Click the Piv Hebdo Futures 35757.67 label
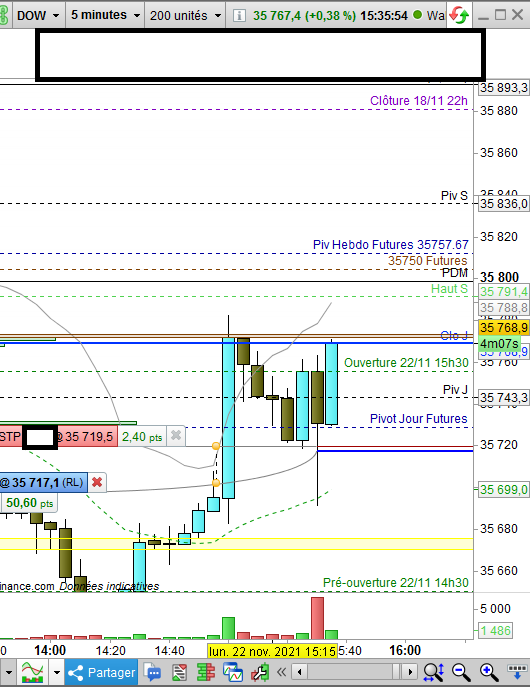 [391, 244]
